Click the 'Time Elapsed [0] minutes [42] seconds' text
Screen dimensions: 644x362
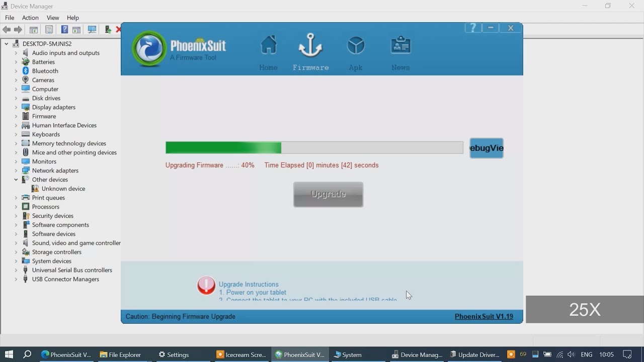tap(321, 165)
